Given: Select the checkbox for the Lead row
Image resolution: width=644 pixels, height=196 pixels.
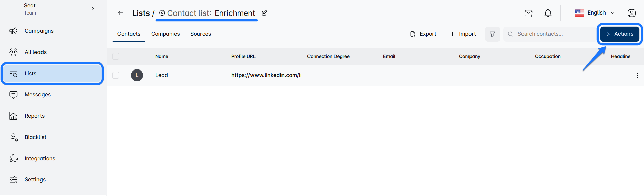Looking at the screenshot, I should (x=116, y=75).
